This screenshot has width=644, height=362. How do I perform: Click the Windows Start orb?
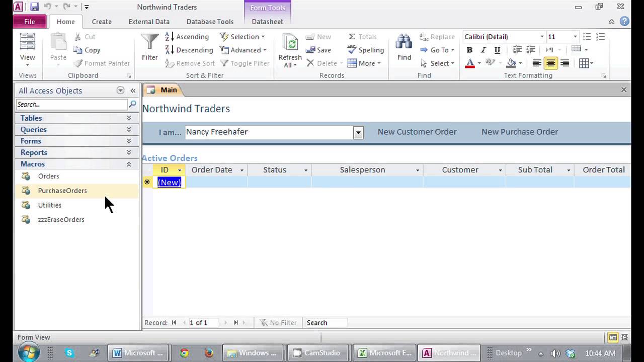pos(29,352)
